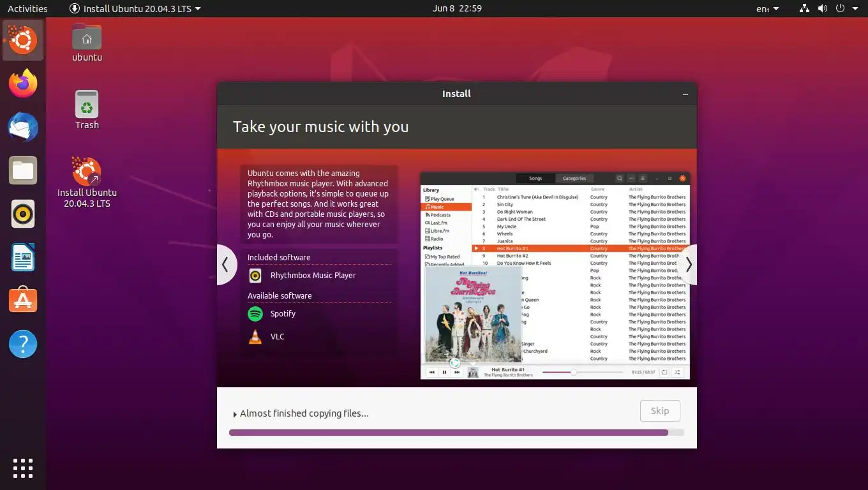Select Install Ubuntu 20.04.3 LTS desktop icon
This screenshot has width=868, height=490.
pos(87,182)
